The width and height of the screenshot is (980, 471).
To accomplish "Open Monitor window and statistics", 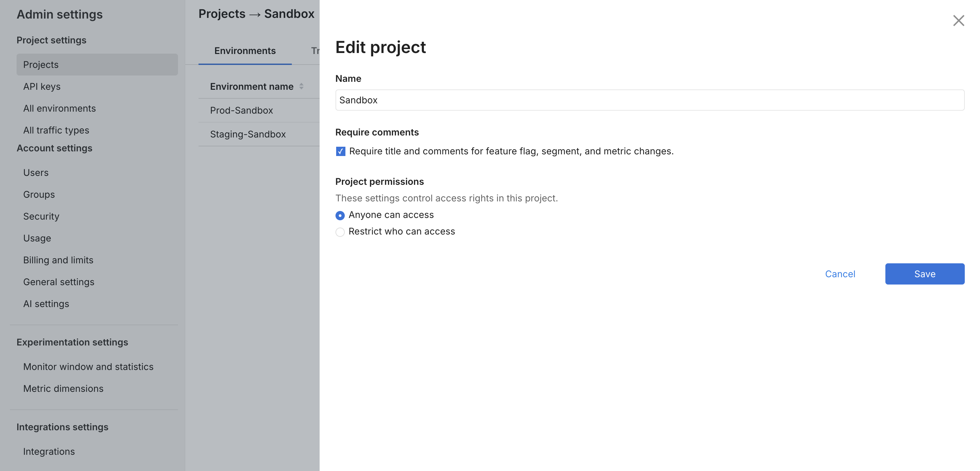I will point(88,367).
